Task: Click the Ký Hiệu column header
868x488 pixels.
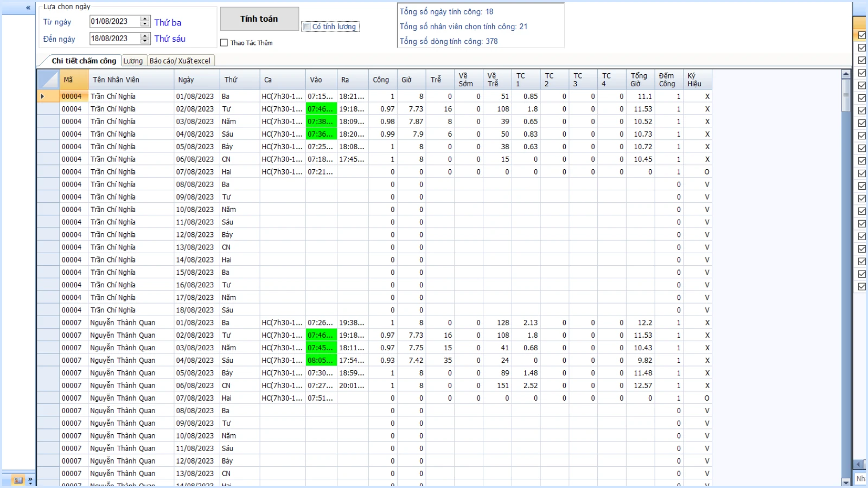Action: (698, 80)
